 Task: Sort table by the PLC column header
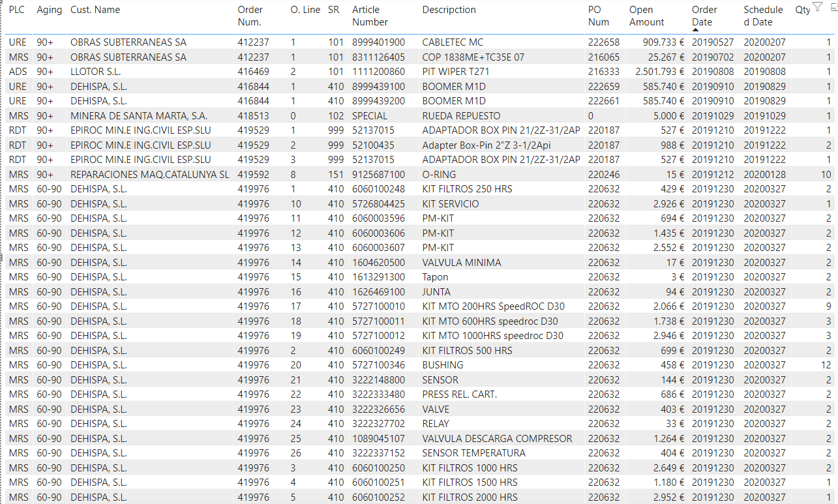(16, 10)
